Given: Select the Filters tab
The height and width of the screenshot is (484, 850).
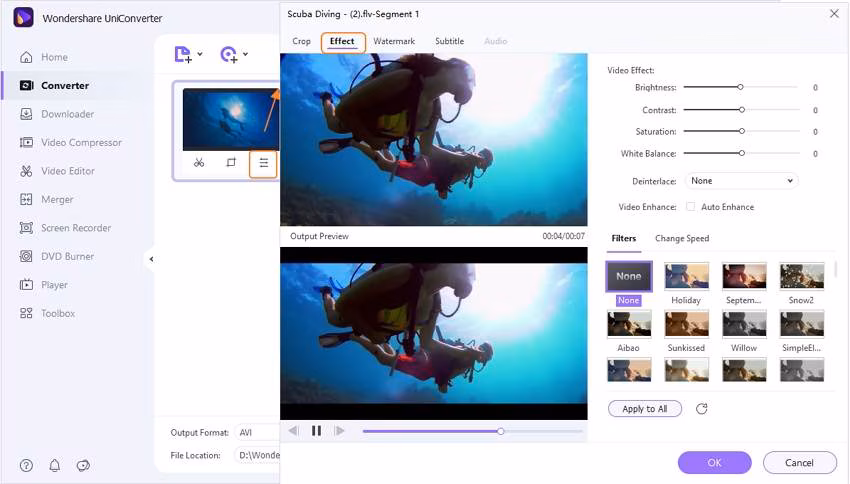Looking at the screenshot, I should coord(624,238).
